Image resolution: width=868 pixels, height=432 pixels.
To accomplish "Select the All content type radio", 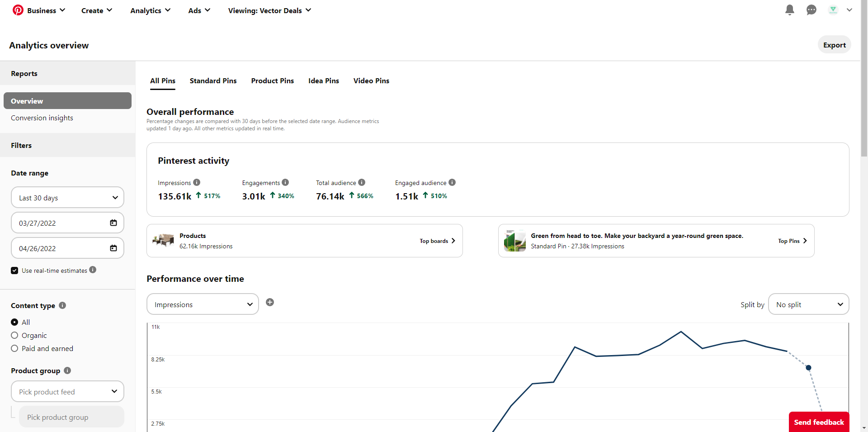I will (14, 322).
